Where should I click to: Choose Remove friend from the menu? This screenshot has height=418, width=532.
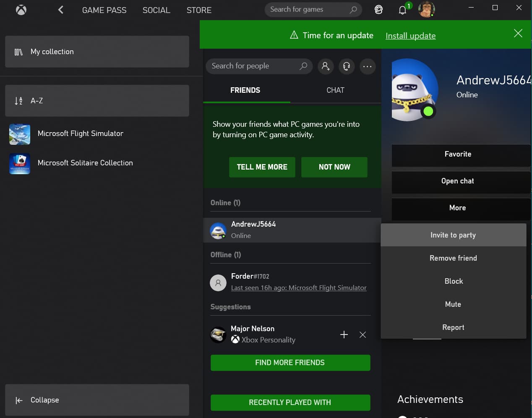pos(453,258)
